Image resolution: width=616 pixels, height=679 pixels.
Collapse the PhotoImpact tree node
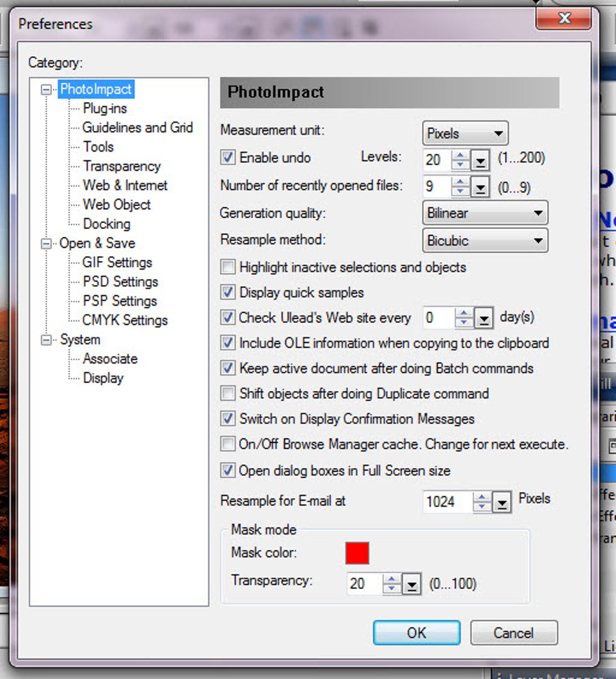[46, 89]
